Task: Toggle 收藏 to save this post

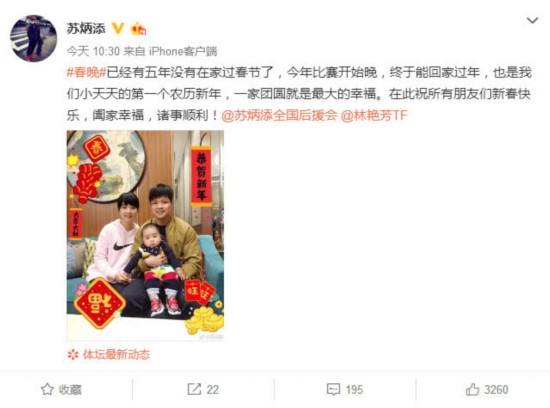Action: (61, 389)
